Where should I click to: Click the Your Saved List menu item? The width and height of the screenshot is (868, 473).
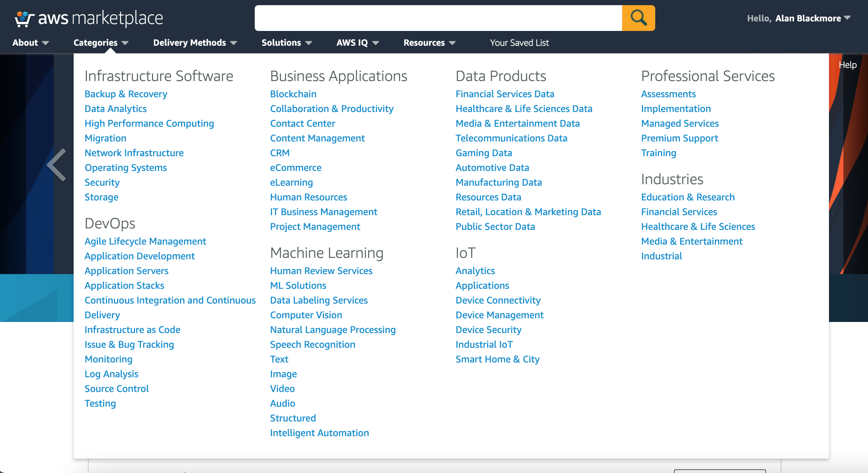pyautogui.click(x=519, y=42)
